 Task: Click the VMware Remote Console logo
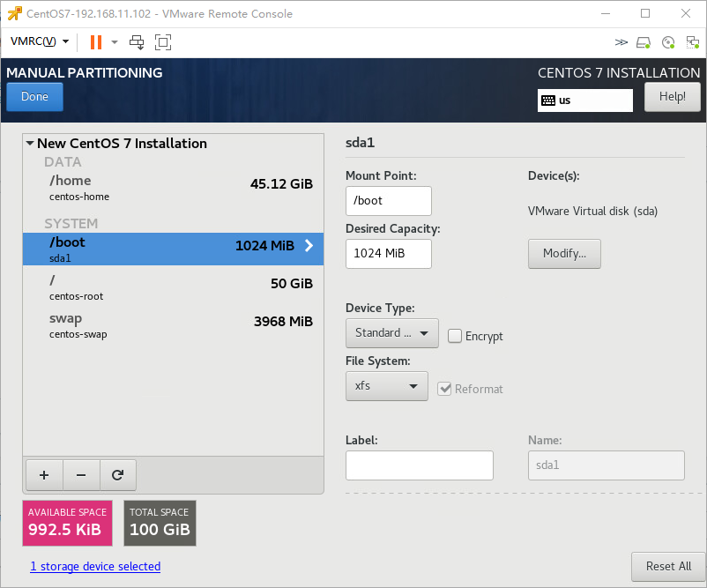tap(14, 13)
